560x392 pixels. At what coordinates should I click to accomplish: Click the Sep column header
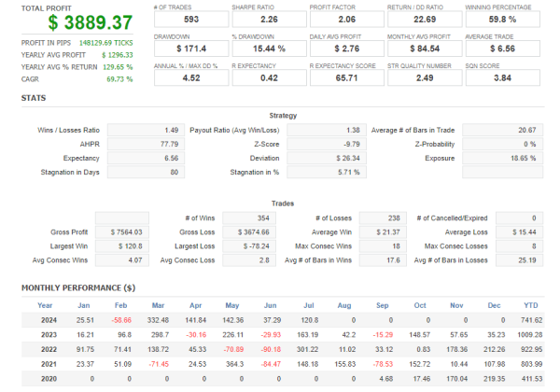(x=382, y=305)
